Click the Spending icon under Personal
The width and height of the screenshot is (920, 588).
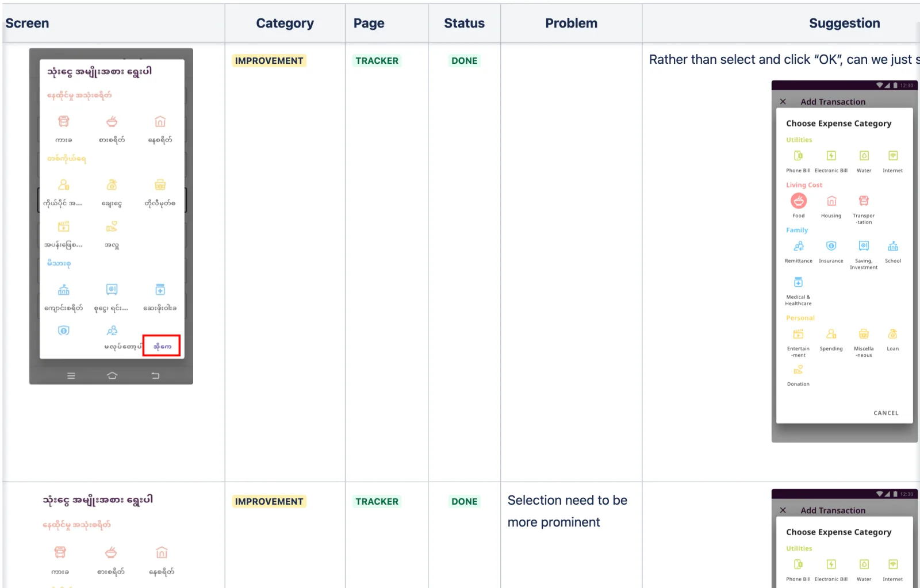click(x=831, y=334)
